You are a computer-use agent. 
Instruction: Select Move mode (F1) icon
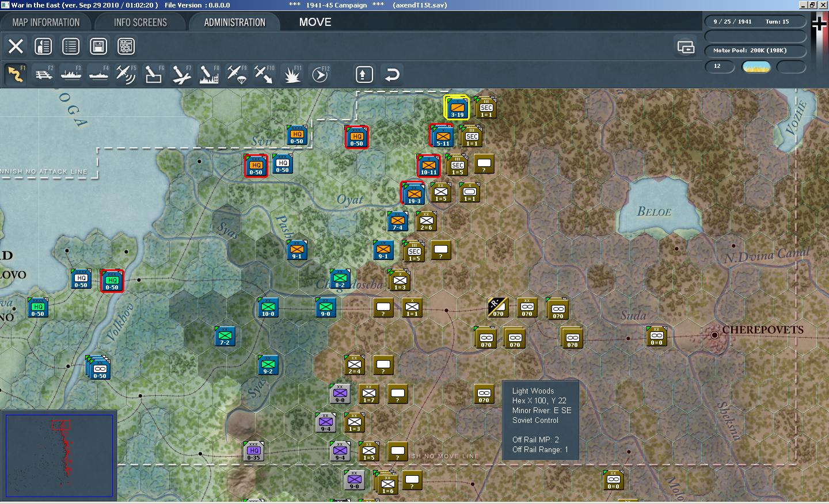[x=16, y=74]
